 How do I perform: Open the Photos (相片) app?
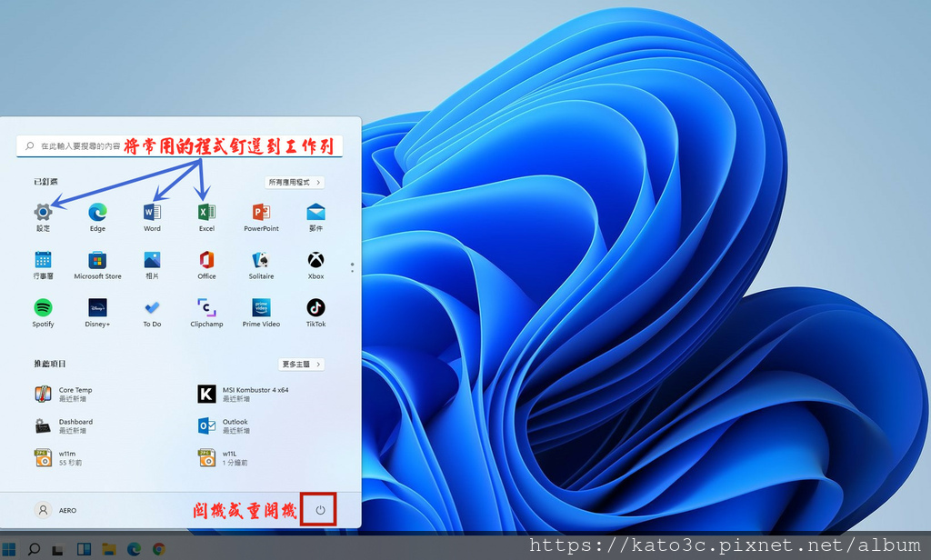coord(152,265)
